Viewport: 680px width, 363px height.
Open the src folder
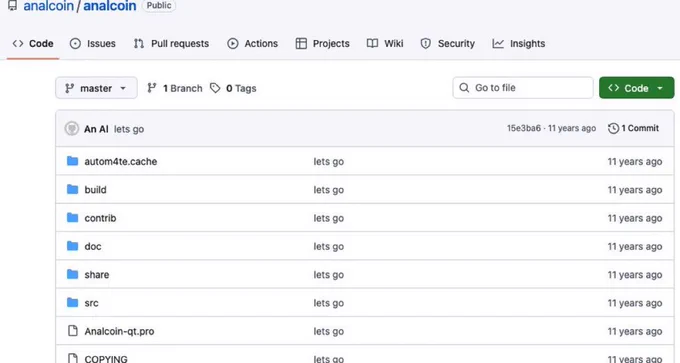point(92,303)
